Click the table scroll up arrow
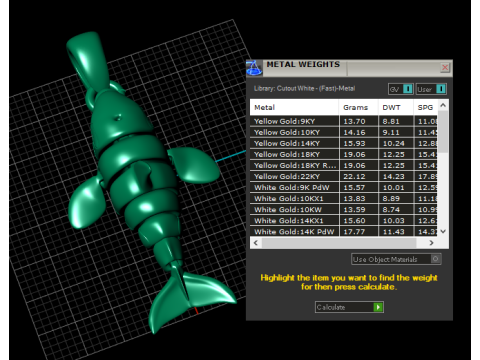The width and height of the screenshot is (480, 360). point(443,105)
